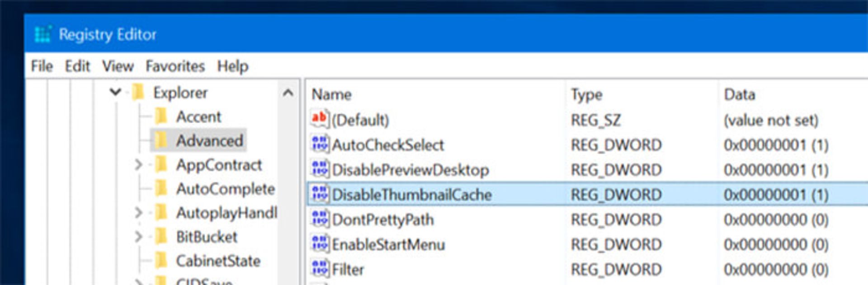Sort values by the Type column header
The width and height of the screenshot is (868, 285).
coord(586,95)
